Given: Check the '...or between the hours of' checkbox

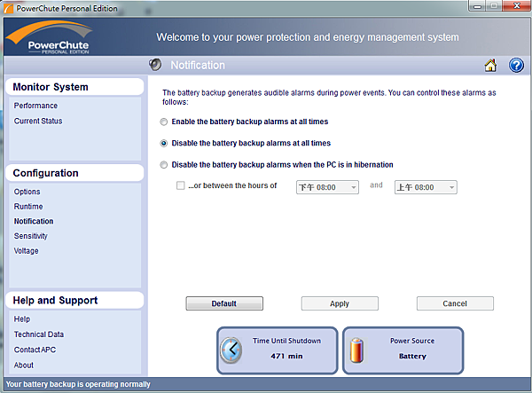Looking at the screenshot, I should point(181,185).
